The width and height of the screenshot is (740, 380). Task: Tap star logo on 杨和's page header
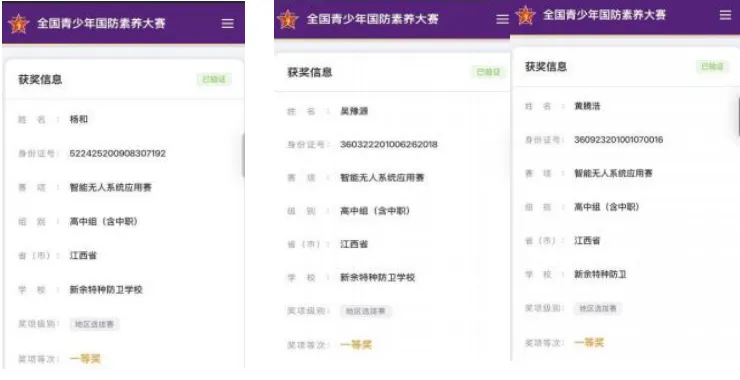click(x=18, y=24)
